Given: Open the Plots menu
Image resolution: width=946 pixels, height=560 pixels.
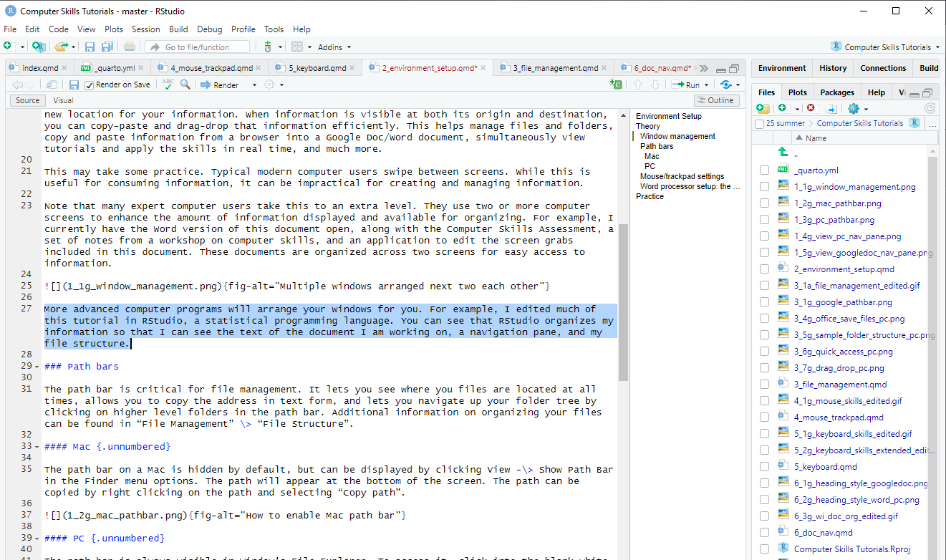Looking at the screenshot, I should pos(113,29).
